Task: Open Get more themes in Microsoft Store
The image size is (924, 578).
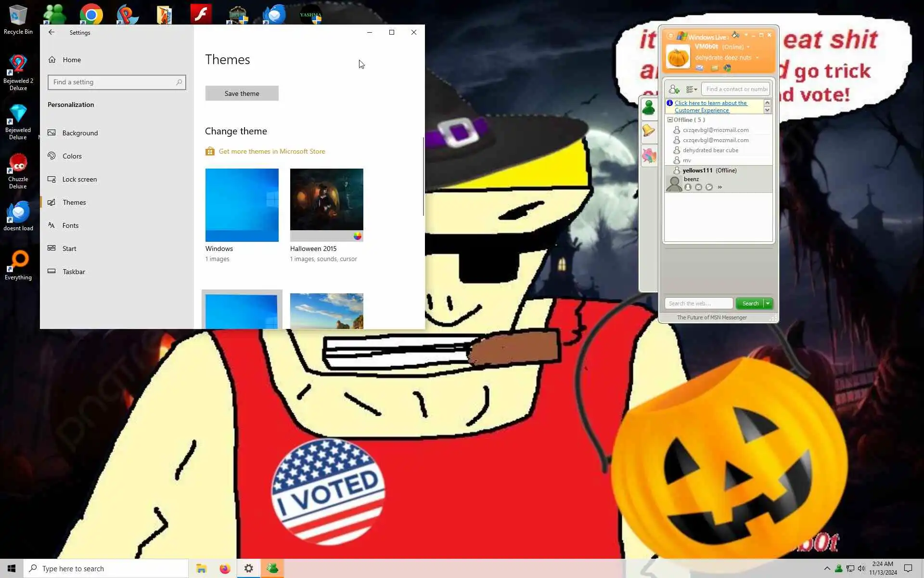Action: [271, 151]
